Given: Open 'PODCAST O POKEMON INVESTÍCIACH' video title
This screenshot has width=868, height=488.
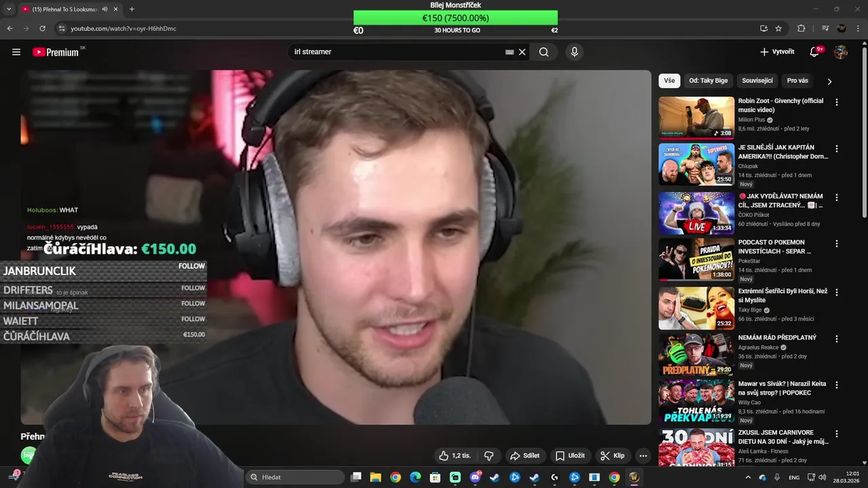Looking at the screenshot, I should (774, 247).
